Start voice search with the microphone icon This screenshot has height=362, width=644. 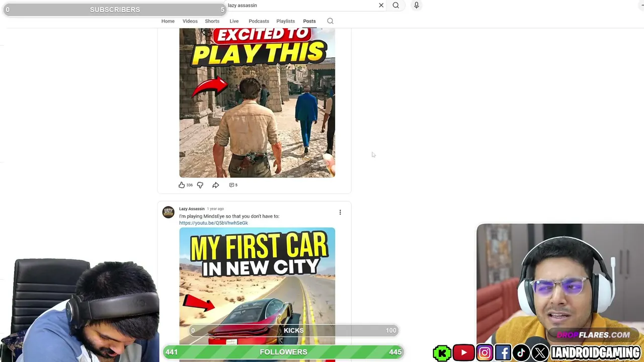pyautogui.click(x=416, y=5)
